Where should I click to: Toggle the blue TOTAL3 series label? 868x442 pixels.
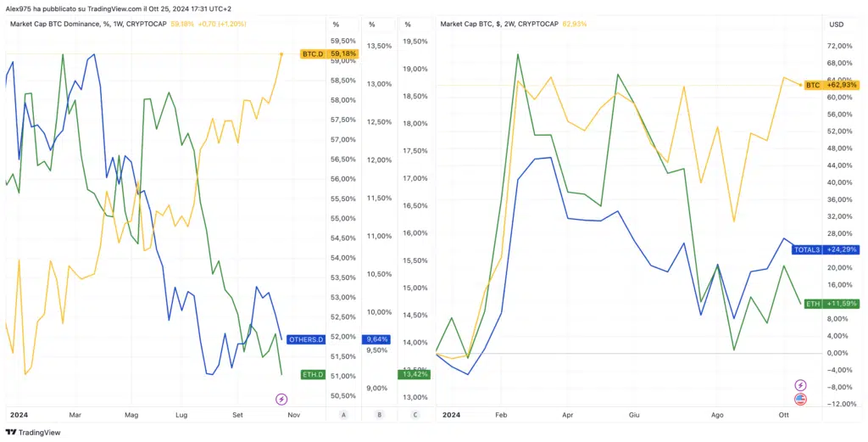click(x=806, y=249)
